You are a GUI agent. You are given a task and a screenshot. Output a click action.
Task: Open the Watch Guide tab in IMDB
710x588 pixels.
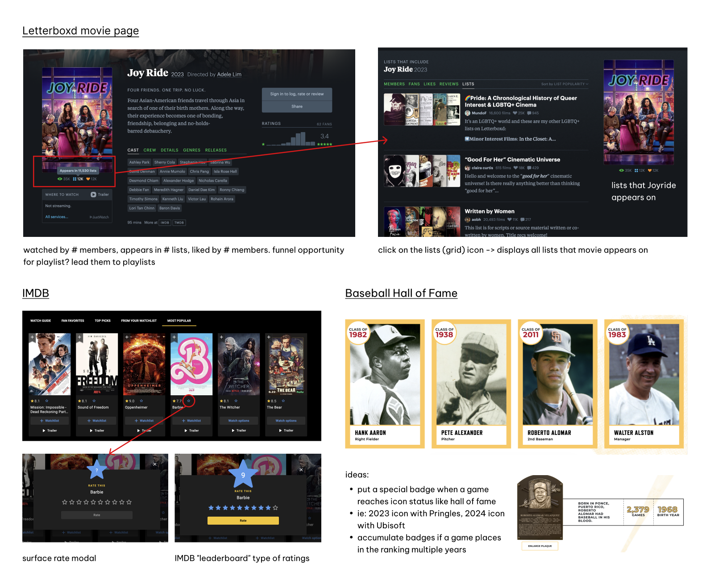click(x=41, y=321)
